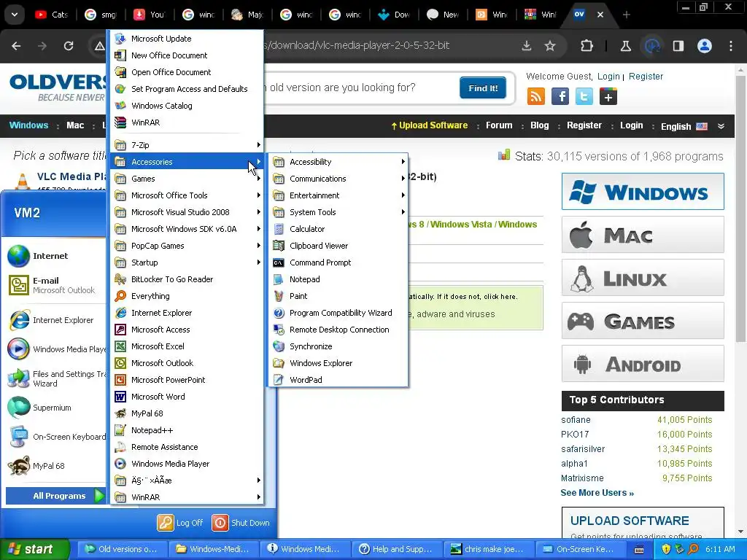Open the Register link near Welcome Guest
747x560 pixels.
646,76
